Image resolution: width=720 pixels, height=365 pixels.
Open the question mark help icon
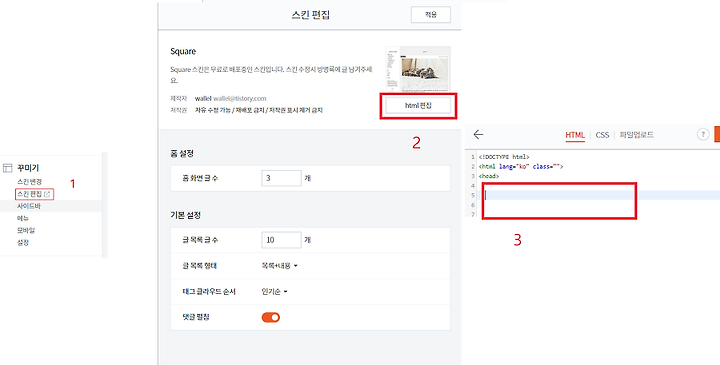(703, 134)
